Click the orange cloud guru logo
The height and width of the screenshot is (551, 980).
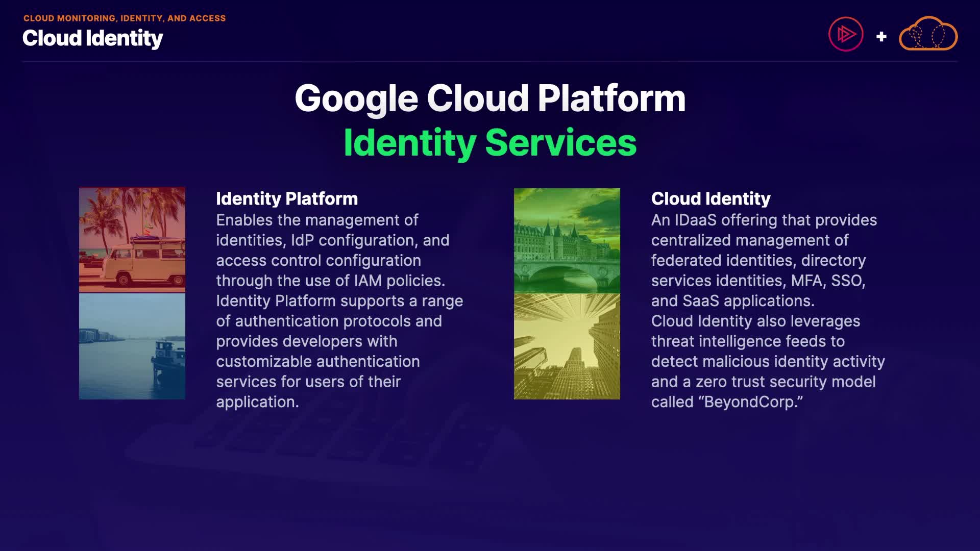click(928, 35)
